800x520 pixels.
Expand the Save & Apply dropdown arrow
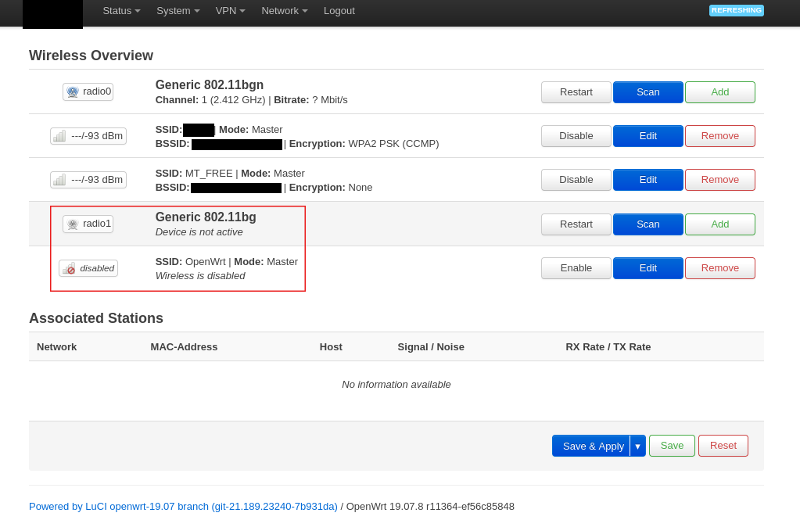pyautogui.click(x=637, y=446)
